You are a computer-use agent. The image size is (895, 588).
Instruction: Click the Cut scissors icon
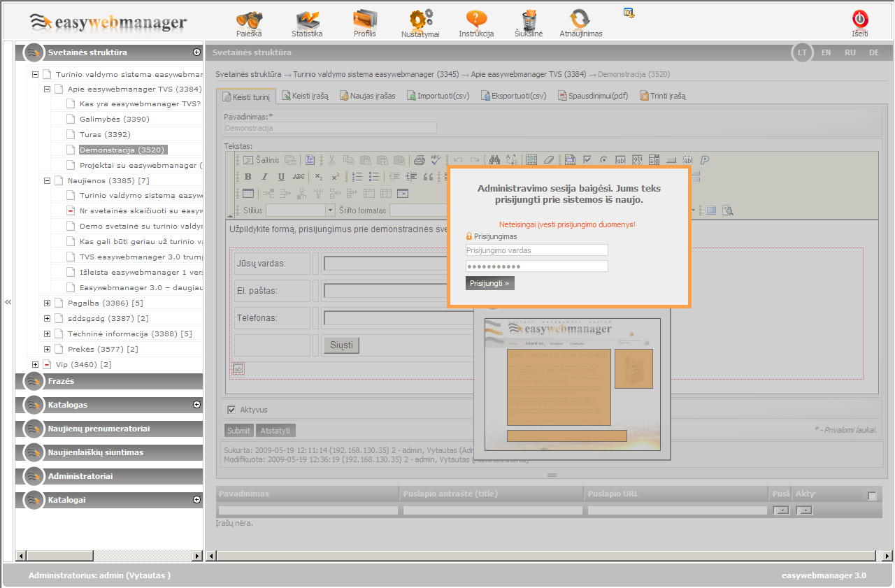[331, 159]
